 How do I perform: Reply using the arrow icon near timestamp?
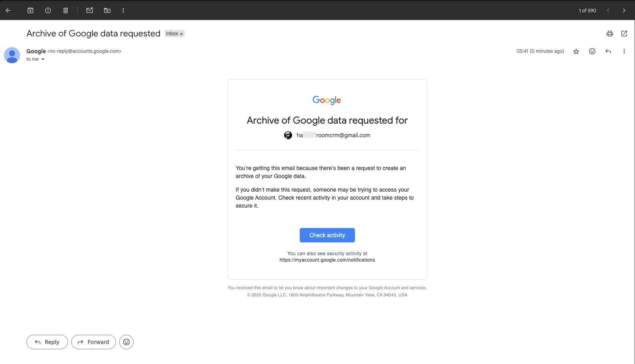coord(608,51)
